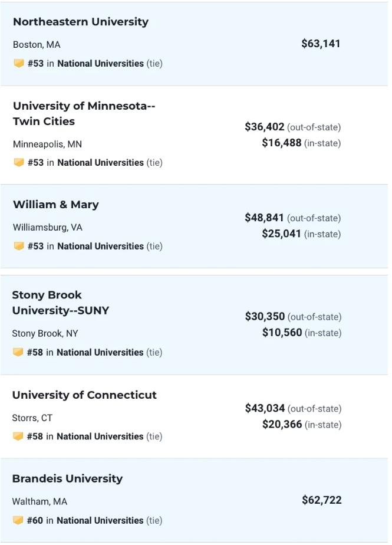Click the Waltham, MA location text

click(x=39, y=501)
